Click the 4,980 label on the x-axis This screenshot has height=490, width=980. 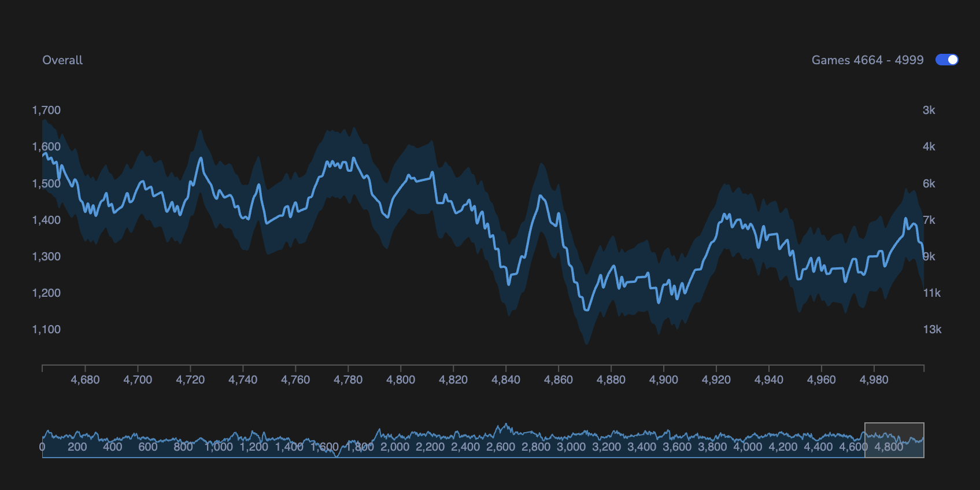point(874,380)
